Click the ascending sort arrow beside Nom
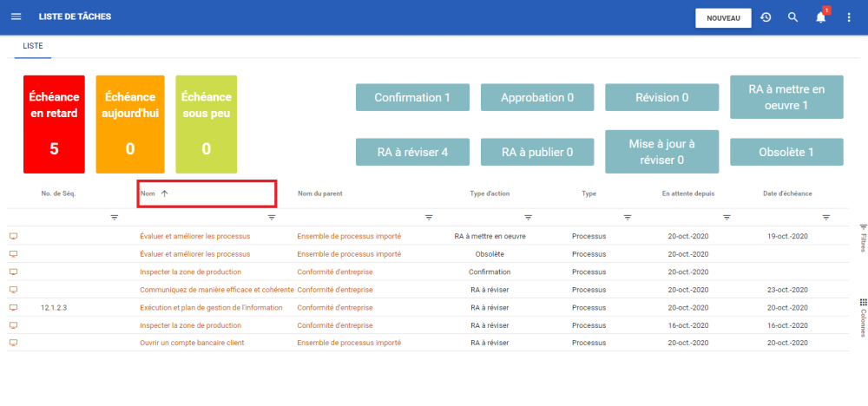Screen dimensions: 868x406 coord(164,193)
